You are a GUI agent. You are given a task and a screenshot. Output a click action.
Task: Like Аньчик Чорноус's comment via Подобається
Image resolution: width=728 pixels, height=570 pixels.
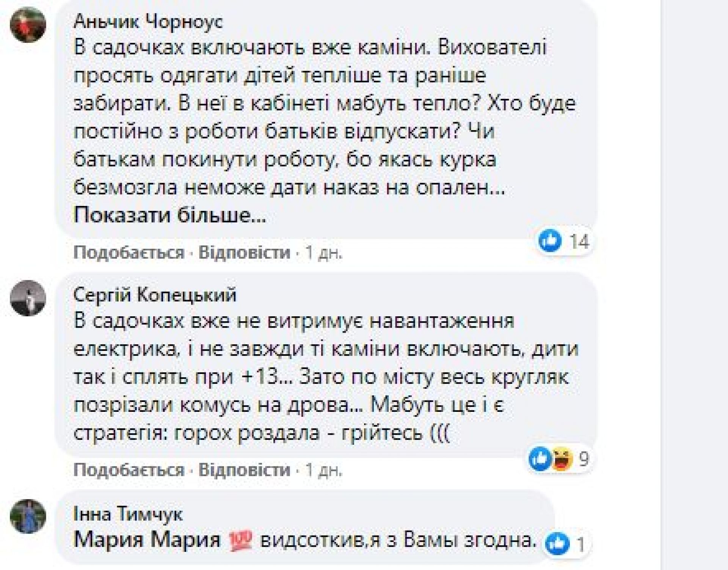(x=129, y=253)
